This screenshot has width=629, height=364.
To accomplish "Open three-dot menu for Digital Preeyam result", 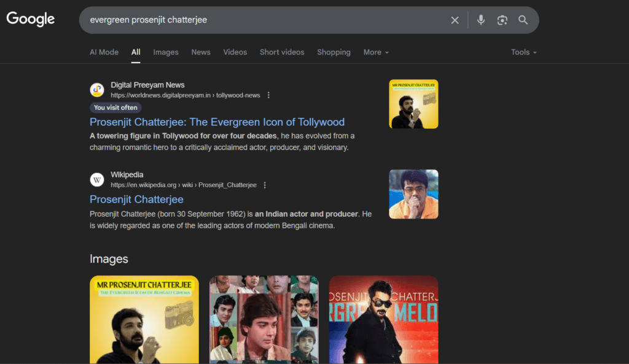I will click(268, 95).
